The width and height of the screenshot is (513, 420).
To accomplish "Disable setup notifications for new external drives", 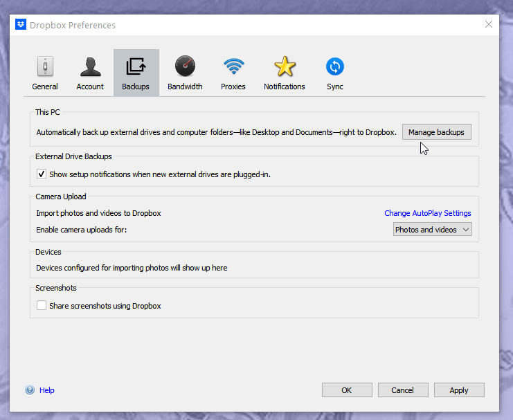I will [x=42, y=174].
